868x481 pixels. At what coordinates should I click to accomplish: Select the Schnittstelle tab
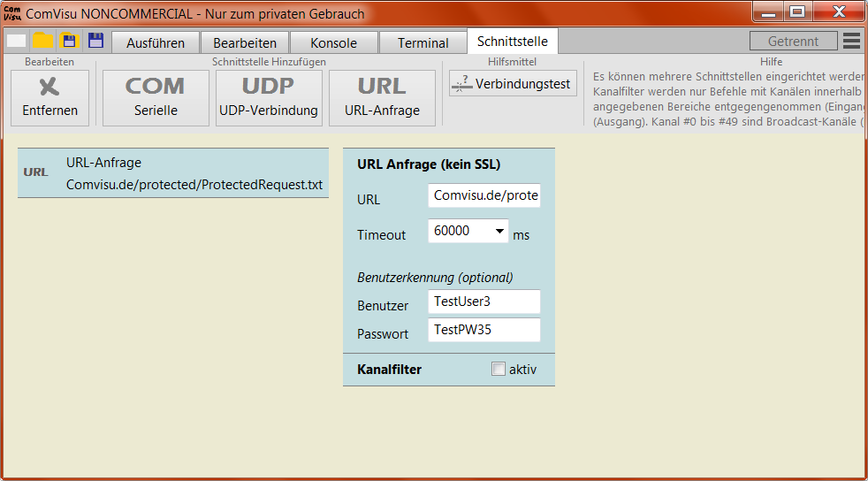click(x=513, y=42)
